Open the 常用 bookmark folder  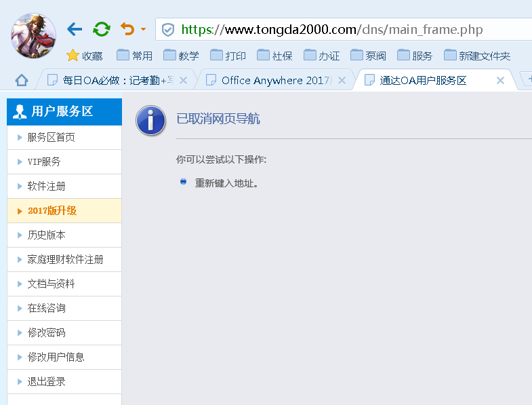point(134,56)
